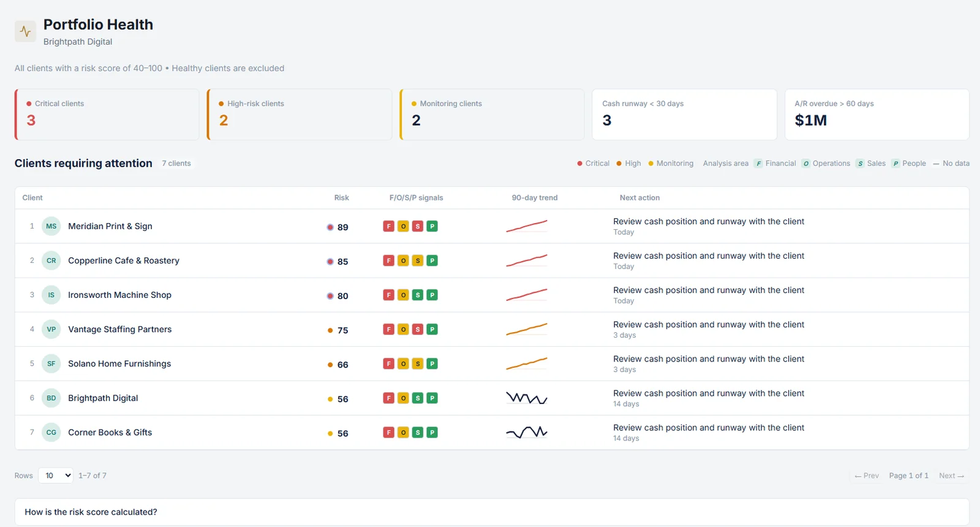Click the F signal badge for Ironsworth Machine Shop
Viewport: 980px width, 527px height.
[388, 295]
